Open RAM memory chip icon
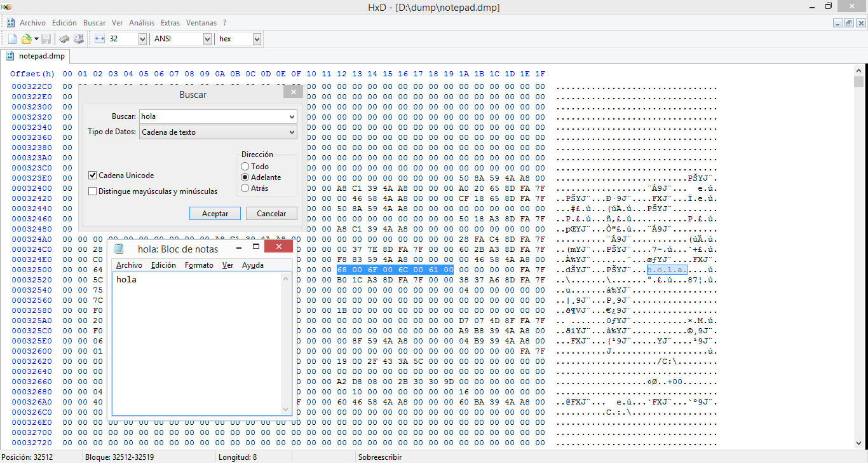 click(x=64, y=39)
